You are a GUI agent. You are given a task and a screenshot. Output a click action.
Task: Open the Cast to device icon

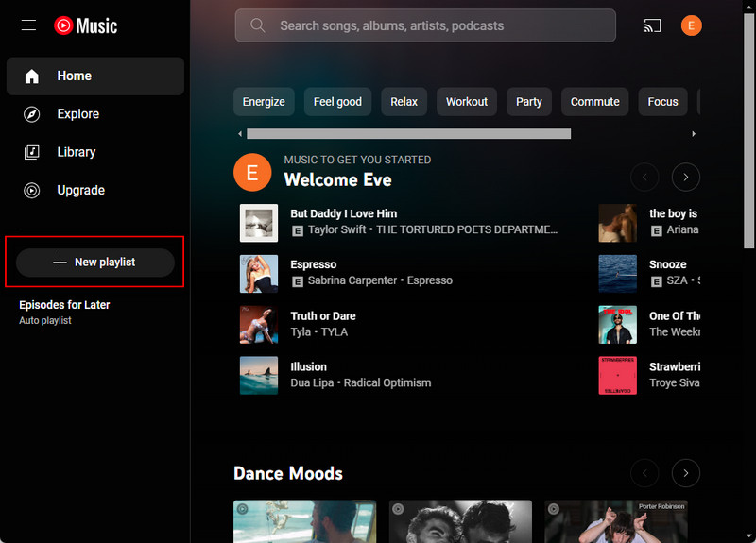pos(652,25)
